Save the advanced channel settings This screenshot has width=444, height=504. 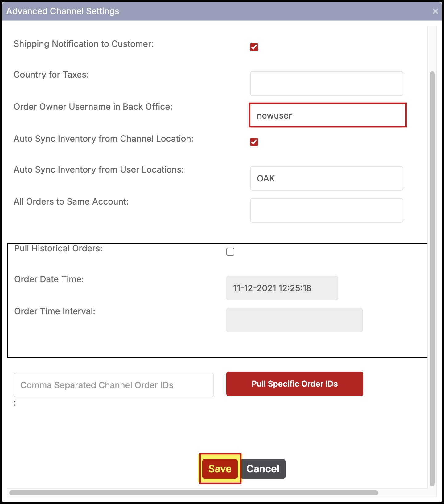coord(220,469)
